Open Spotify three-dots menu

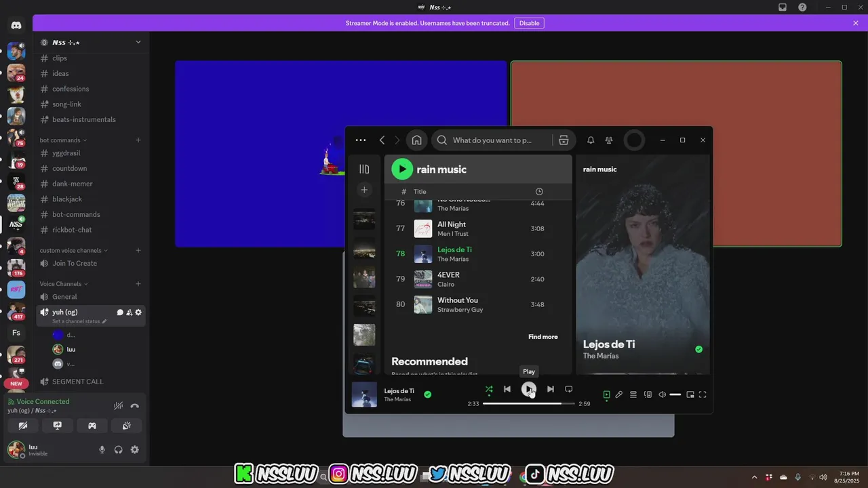pos(361,140)
